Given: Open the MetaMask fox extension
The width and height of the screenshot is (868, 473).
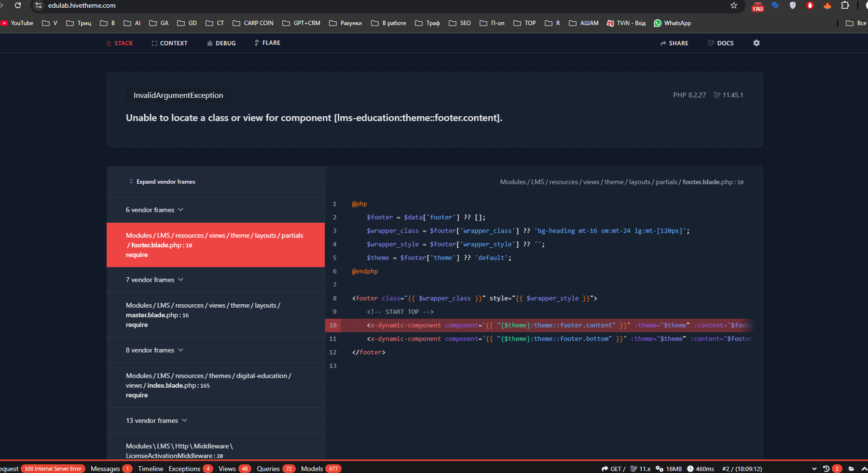Looking at the screenshot, I should 827,5.
